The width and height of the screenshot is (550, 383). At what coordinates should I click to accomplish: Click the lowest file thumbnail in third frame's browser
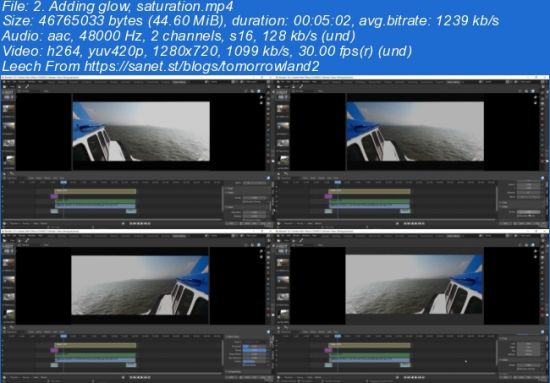(9, 314)
